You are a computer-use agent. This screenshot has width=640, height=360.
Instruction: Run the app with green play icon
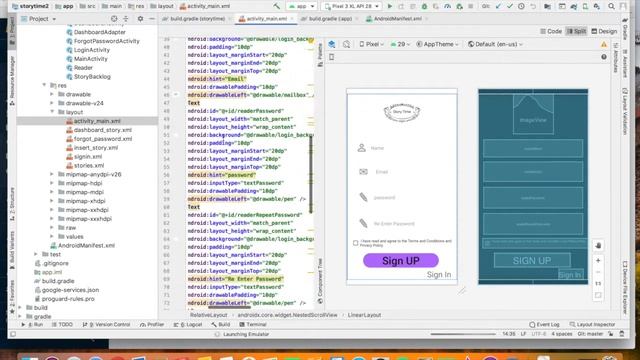(390, 6)
